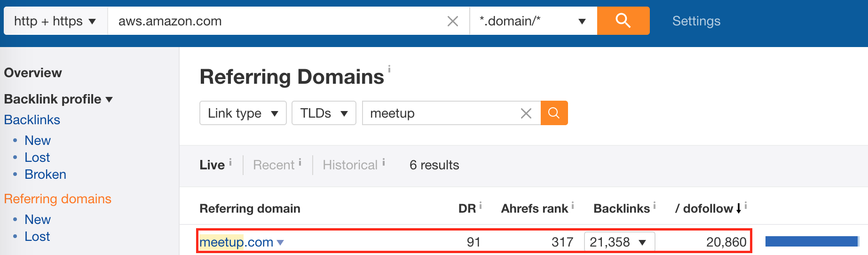The image size is (868, 255).
Task: Show info icon next to dofollow header
Action: (x=746, y=206)
